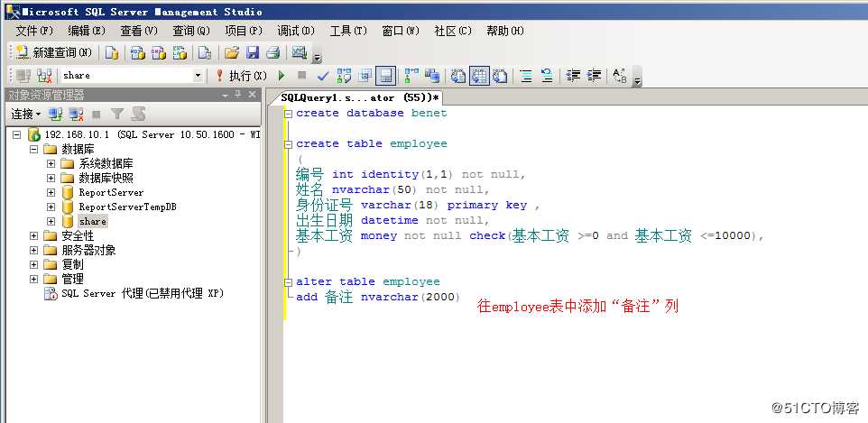
Task: Click the Cancel Executing Query stop square
Action: pos(301,76)
